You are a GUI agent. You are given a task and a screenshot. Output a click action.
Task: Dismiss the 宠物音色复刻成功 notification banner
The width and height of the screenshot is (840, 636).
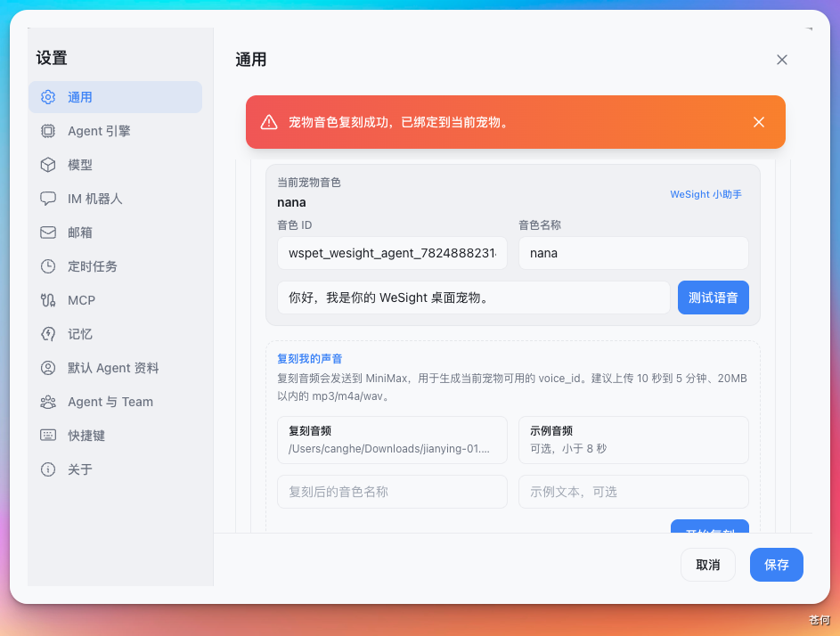[x=759, y=122]
